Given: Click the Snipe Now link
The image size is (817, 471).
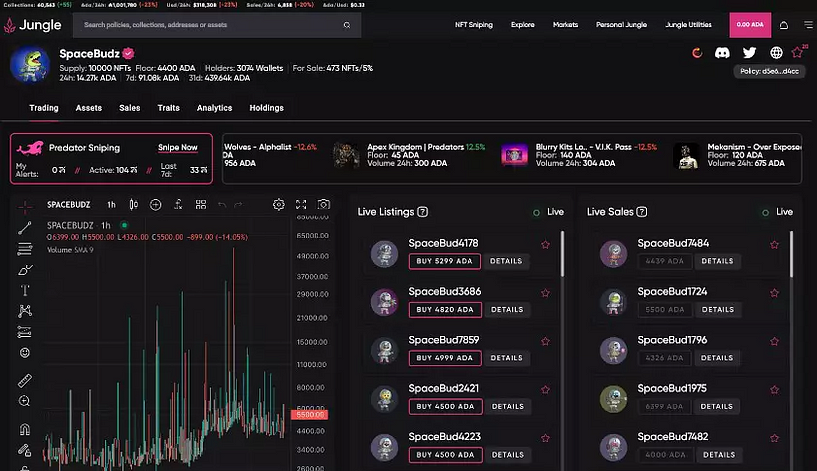Looking at the screenshot, I should (x=178, y=147).
